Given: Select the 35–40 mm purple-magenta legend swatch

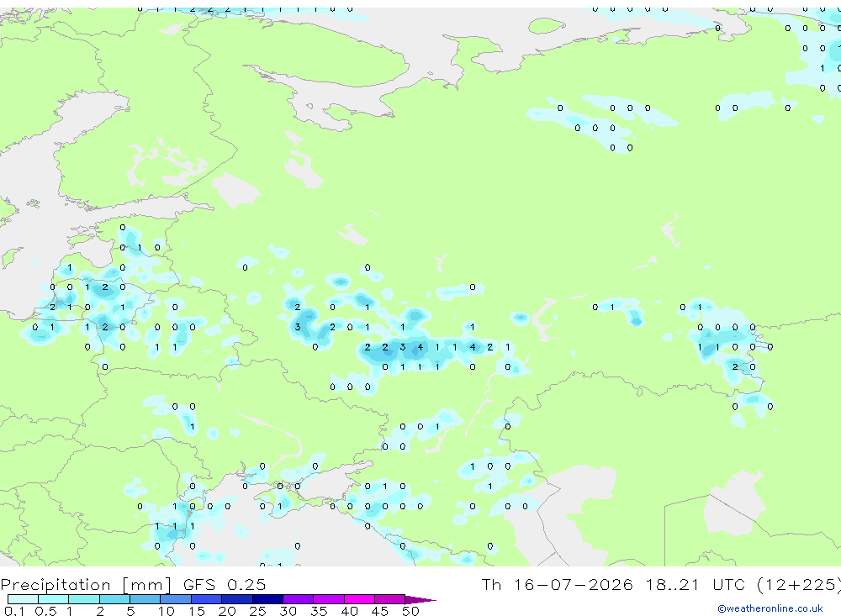Looking at the screenshot, I should tap(329, 599).
